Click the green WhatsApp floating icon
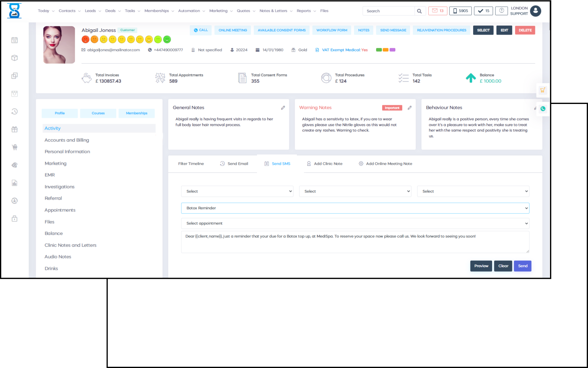 (x=543, y=109)
